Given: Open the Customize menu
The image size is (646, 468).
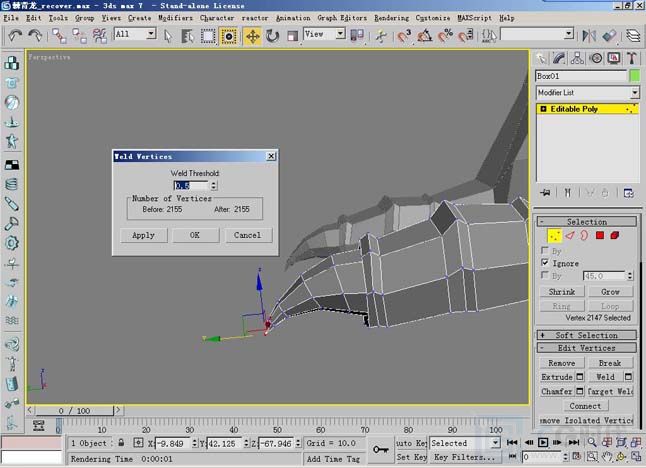Looking at the screenshot, I should tap(433, 18).
